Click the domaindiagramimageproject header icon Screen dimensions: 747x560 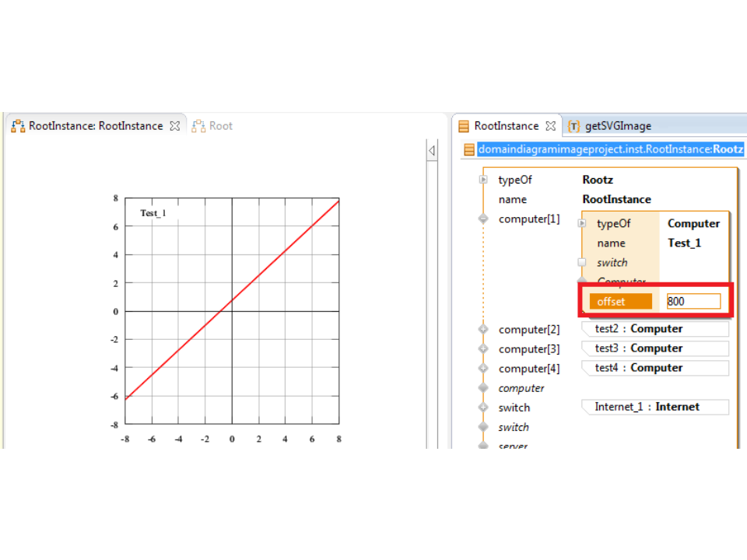pyautogui.click(x=468, y=149)
